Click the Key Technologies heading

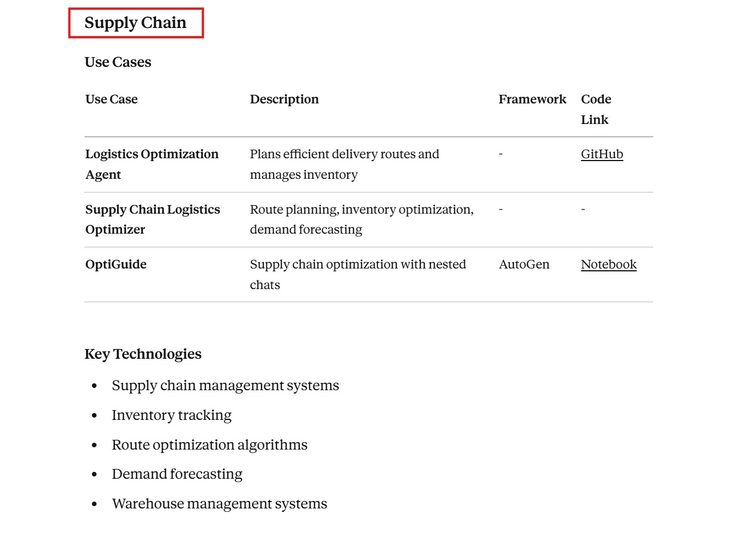coord(143,354)
